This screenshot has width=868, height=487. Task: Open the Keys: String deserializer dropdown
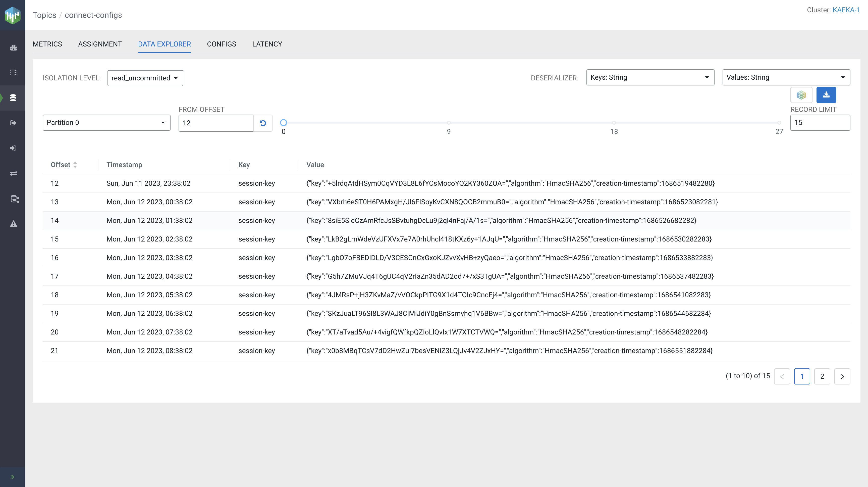coord(650,77)
